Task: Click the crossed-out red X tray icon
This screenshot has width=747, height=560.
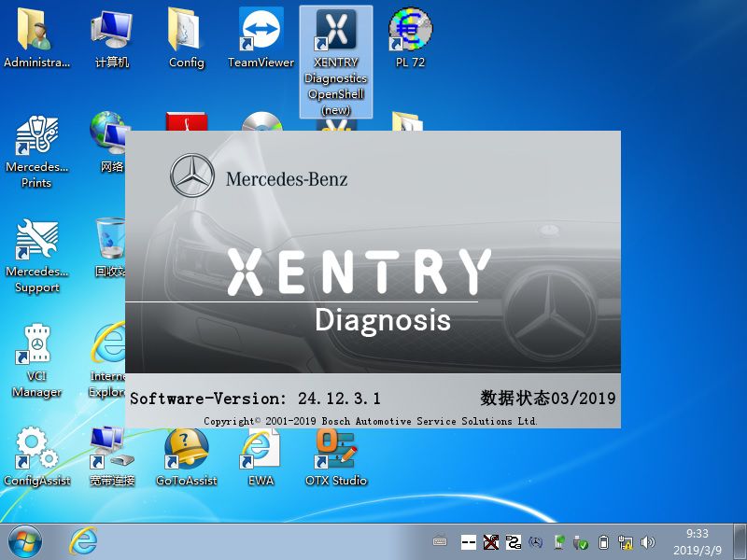Action: pyautogui.click(x=491, y=542)
